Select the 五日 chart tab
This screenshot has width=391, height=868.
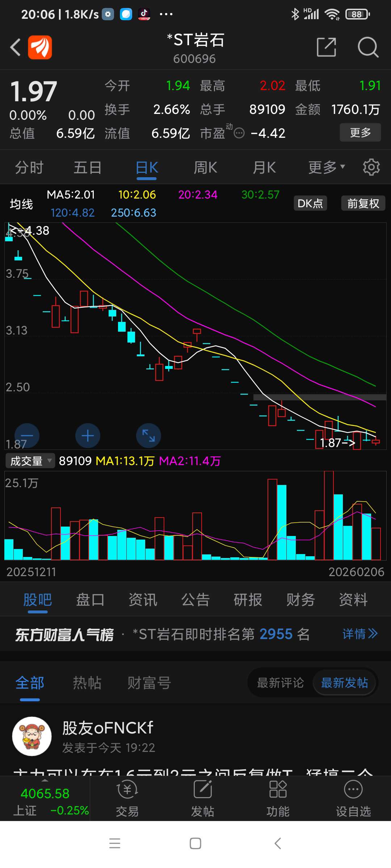pos(88,167)
